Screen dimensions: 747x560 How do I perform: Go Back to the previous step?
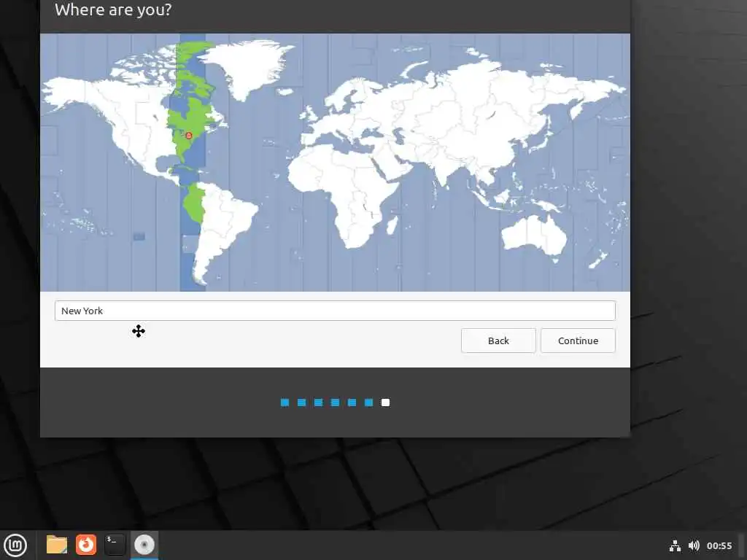click(498, 341)
